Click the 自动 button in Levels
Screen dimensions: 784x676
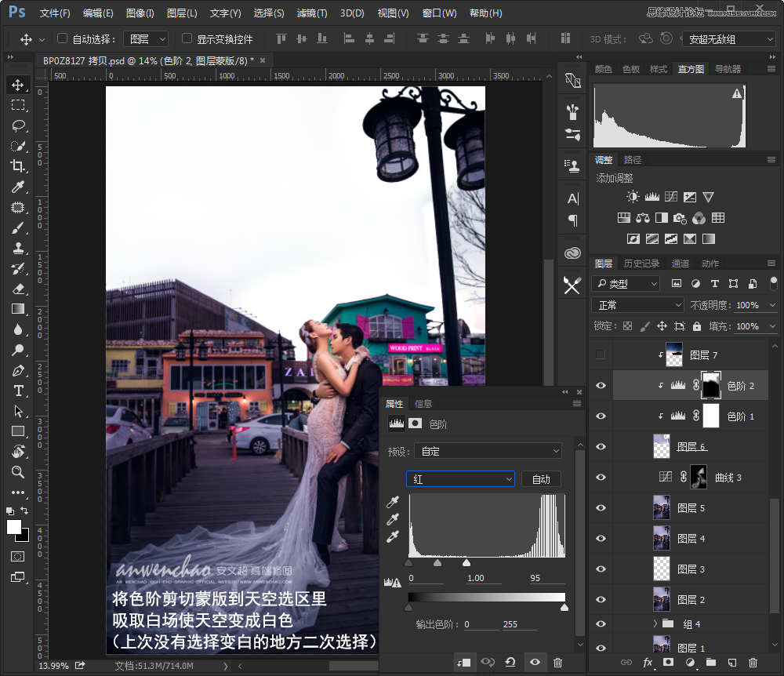[541, 479]
